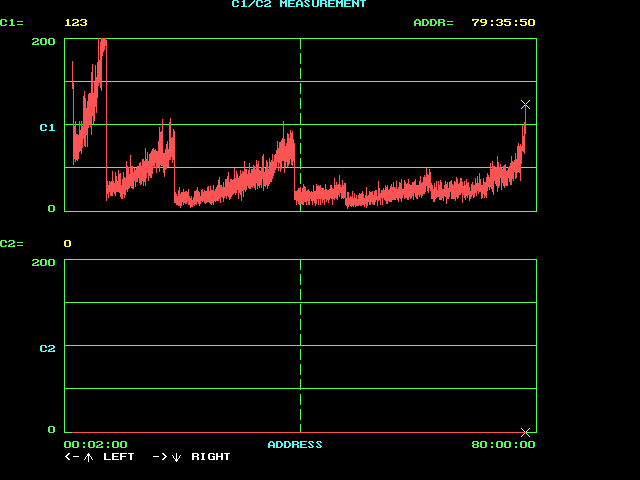Image resolution: width=640 pixels, height=480 pixels.
Task: Click the ADDR time value 79:35:50
Action: [503, 23]
